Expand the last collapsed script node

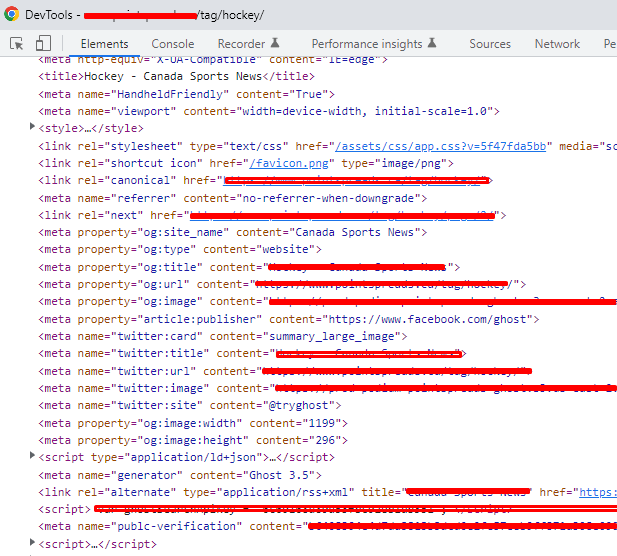tap(32, 542)
